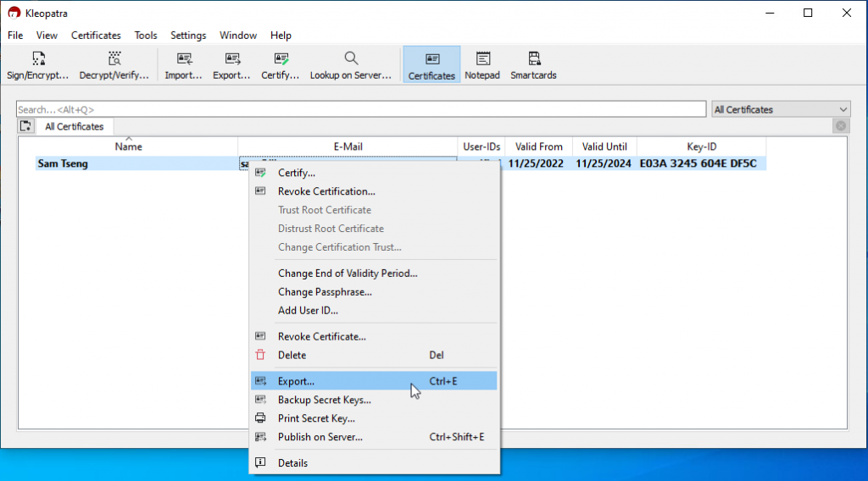Screen dimensions: 868x481
Task: Focus the Search certificates field
Action: pyautogui.click(x=361, y=109)
